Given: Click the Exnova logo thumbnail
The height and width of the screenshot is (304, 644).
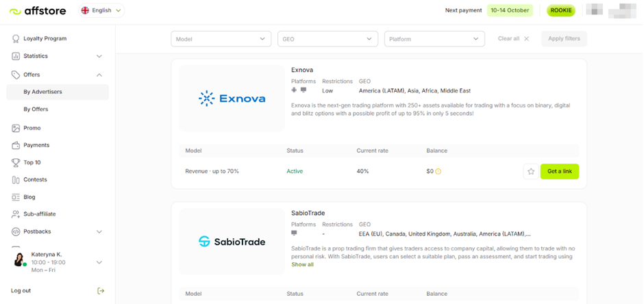Looking at the screenshot, I should coord(232,99).
